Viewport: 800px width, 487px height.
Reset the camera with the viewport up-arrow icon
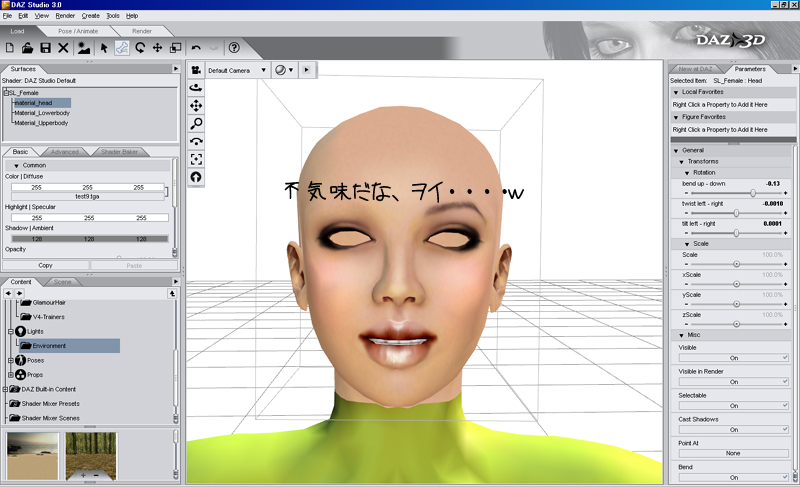pyautogui.click(x=196, y=177)
